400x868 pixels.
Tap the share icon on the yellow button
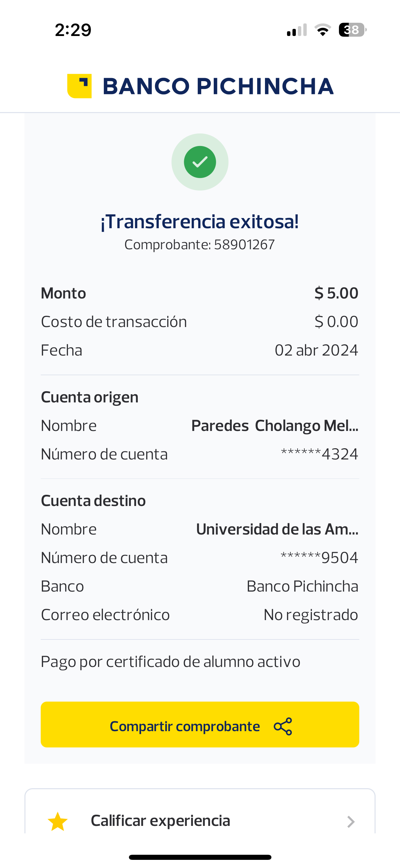tap(283, 726)
